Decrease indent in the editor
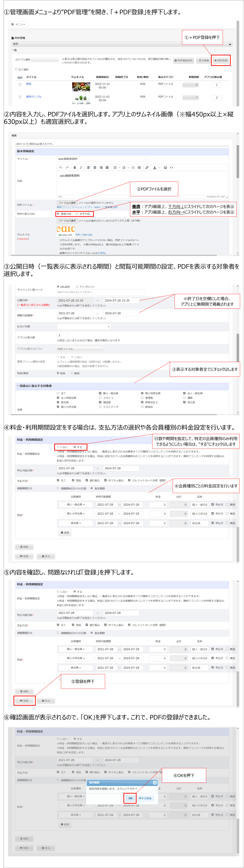The height and width of the screenshot is (868, 244). coord(133,167)
